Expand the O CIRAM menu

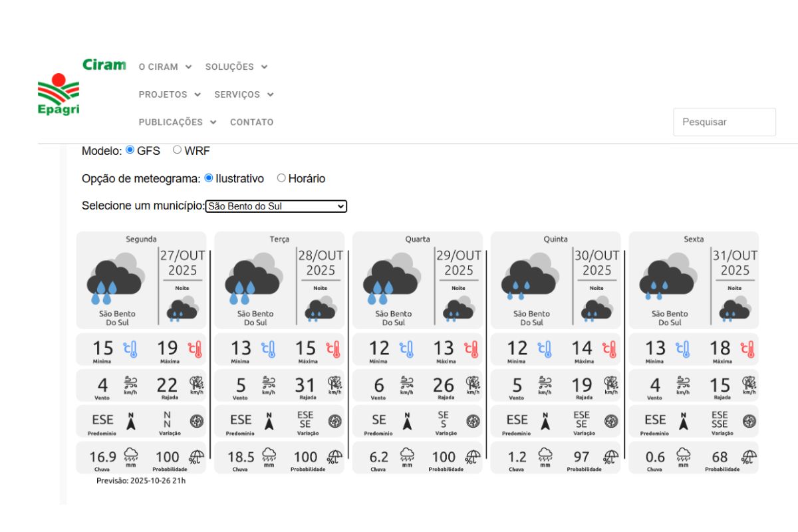165,66
